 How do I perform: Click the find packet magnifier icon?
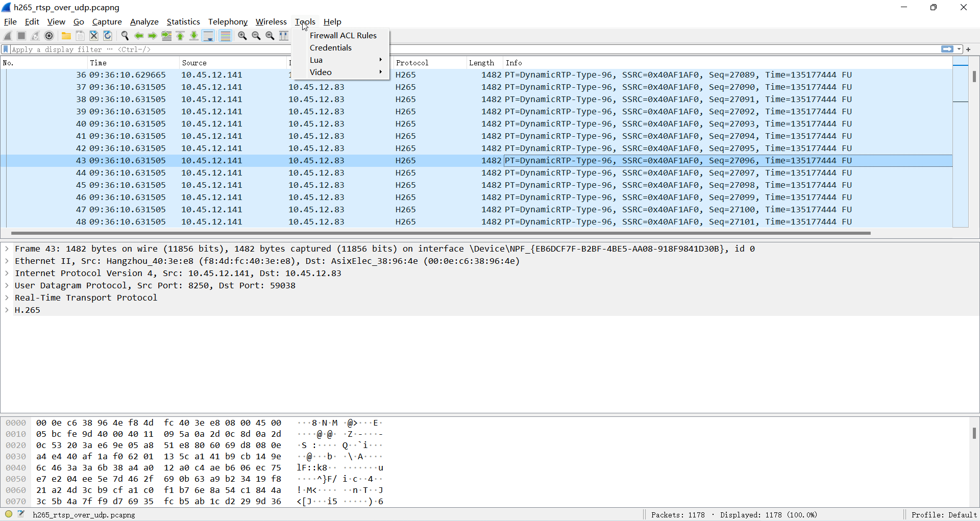pos(125,36)
